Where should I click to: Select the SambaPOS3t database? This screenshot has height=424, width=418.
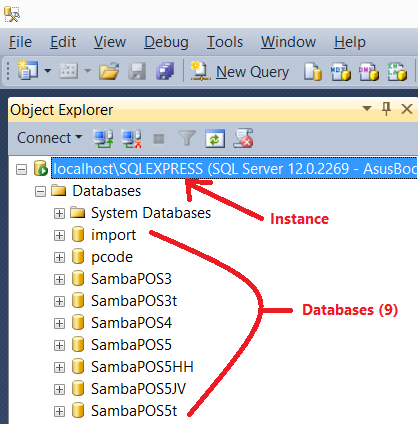pyautogui.click(x=134, y=301)
